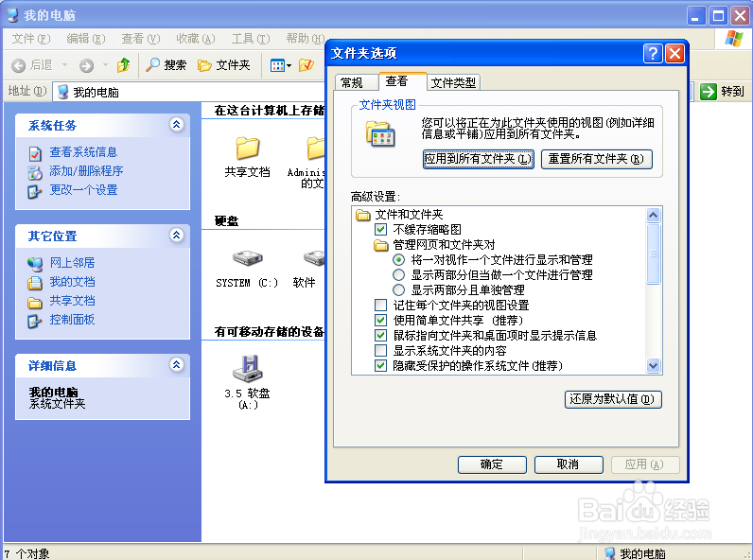The height and width of the screenshot is (560, 753).
Task: Click 还原为默认值(D) button
Action: point(613,399)
